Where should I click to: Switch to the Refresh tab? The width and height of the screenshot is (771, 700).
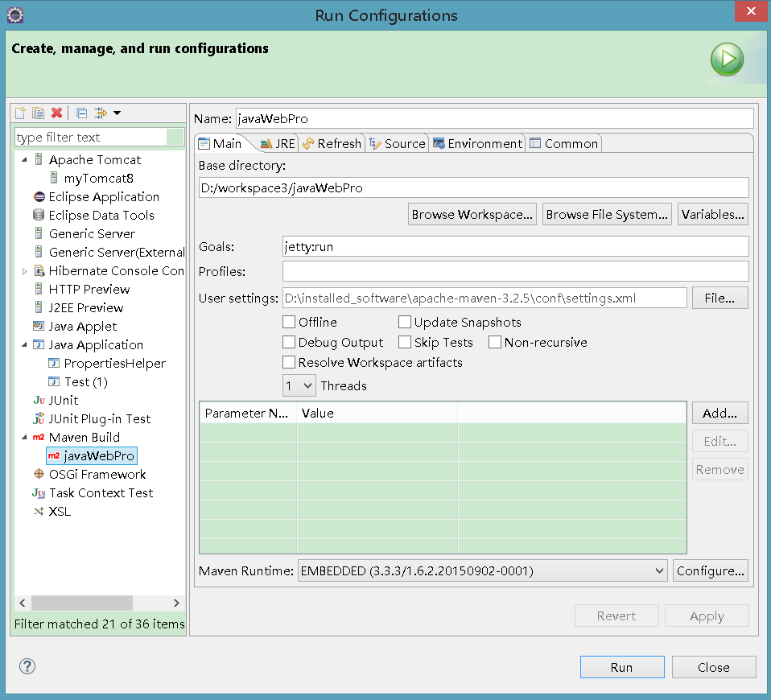coord(332,143)
